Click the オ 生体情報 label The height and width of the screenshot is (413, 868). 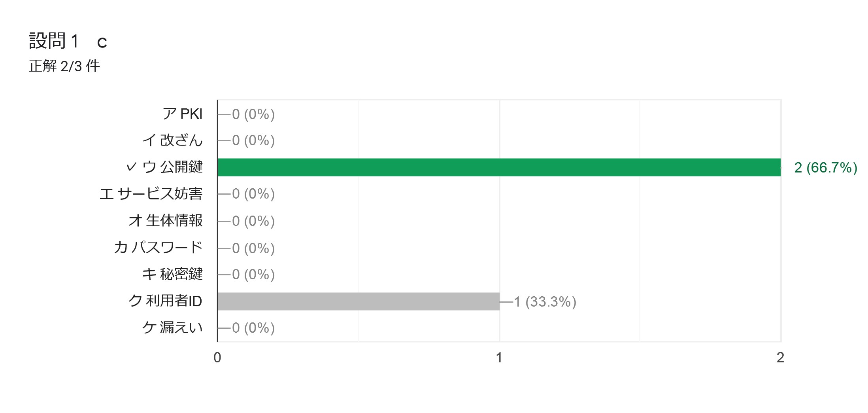click(166, 221)
